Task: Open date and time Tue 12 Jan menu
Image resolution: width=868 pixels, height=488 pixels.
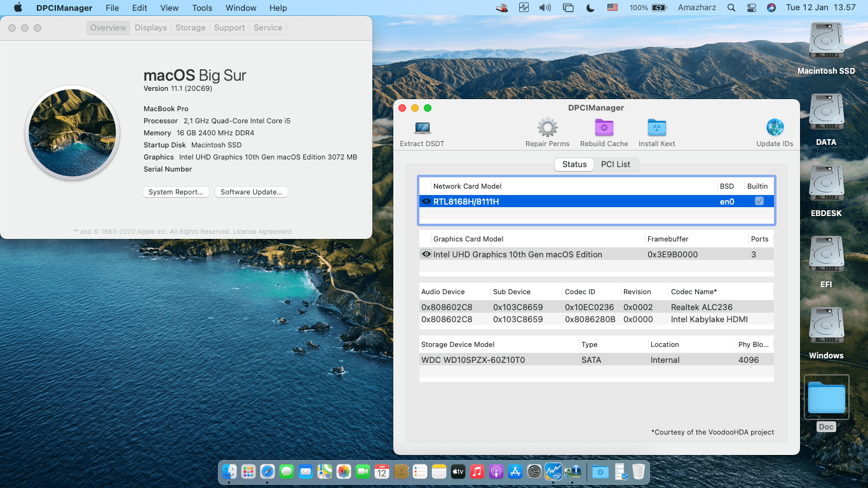Action: tap(821, 8)
